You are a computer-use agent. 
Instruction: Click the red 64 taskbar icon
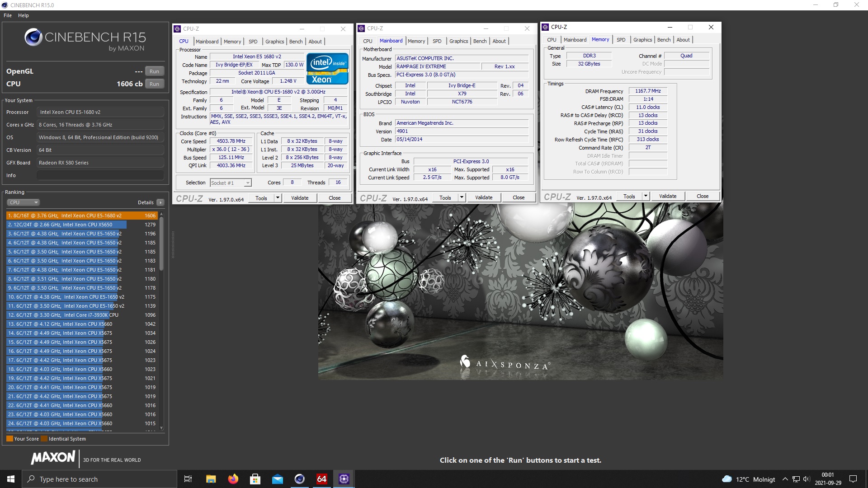(x=321, y=479)
